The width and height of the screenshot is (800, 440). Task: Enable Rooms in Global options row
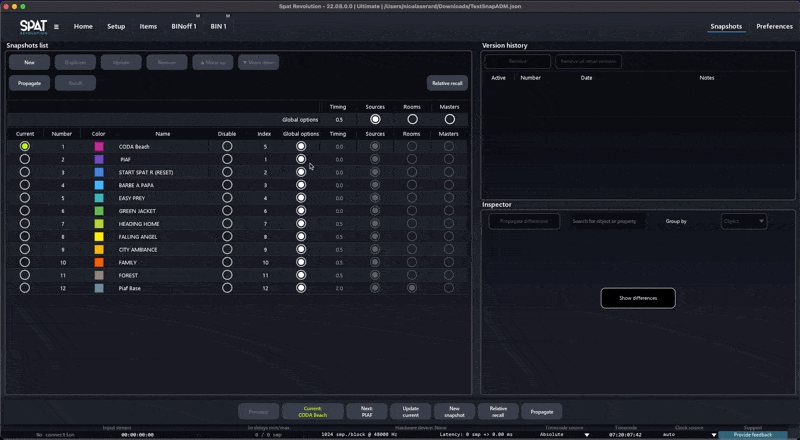[x=412, y=119]
